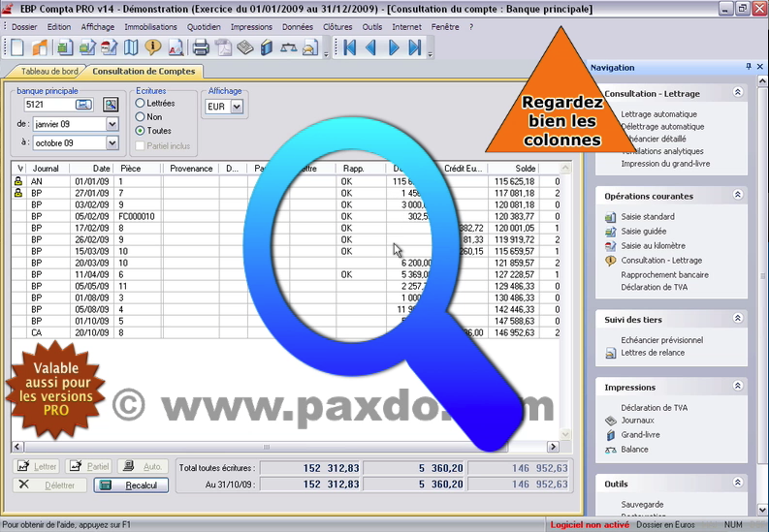Go to previous record arrow
The image size is (769, 532).
[x=371, y=47]
